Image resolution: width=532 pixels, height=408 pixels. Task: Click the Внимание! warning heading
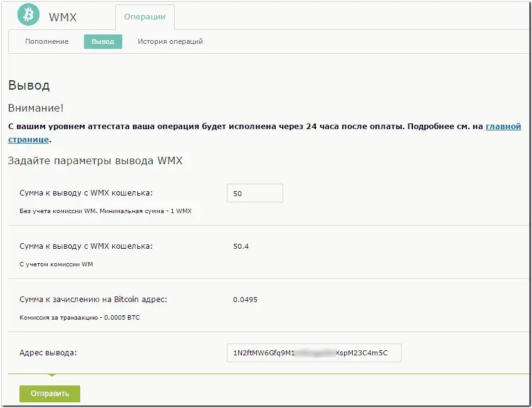point(36,108)
